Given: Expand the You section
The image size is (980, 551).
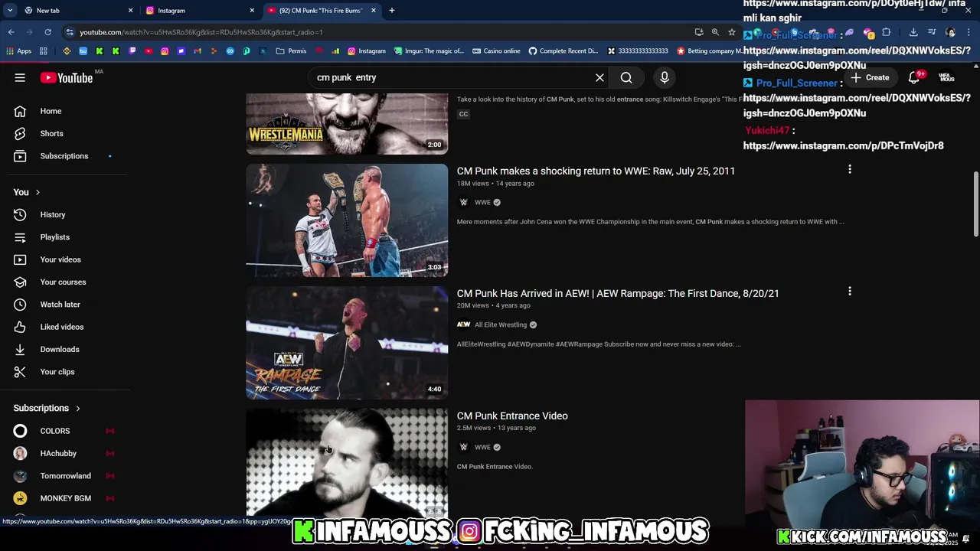Looking at the screenshot, I should click(27, 192).
